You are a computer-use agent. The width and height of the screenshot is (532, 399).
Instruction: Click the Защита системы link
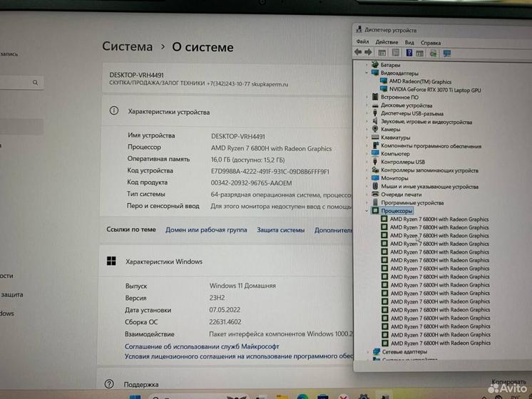281,230
